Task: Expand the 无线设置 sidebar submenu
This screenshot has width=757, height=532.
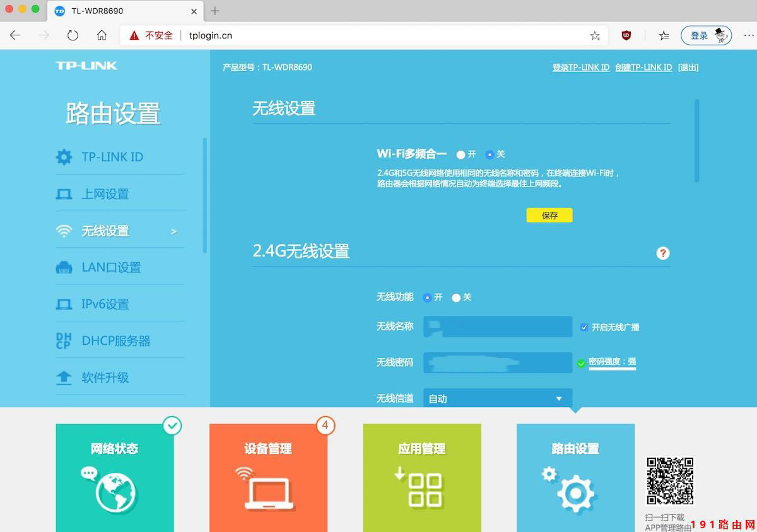Action: [175, 231]
